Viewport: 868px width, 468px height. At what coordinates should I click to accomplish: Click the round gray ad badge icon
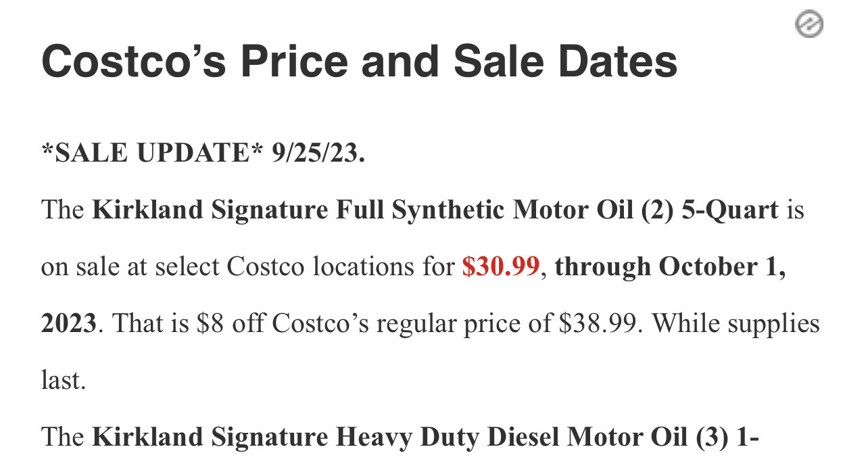click(x=809, y=25)
